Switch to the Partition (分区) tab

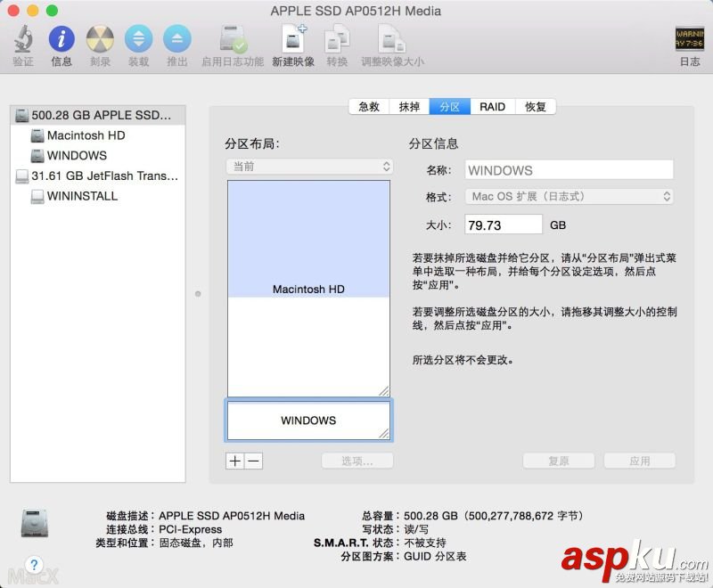[450, 107]
